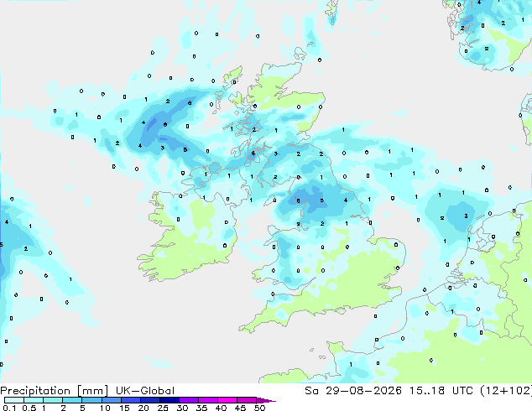
Task: Click the legend scale label "15"
Action: click(x=124, y=408)
